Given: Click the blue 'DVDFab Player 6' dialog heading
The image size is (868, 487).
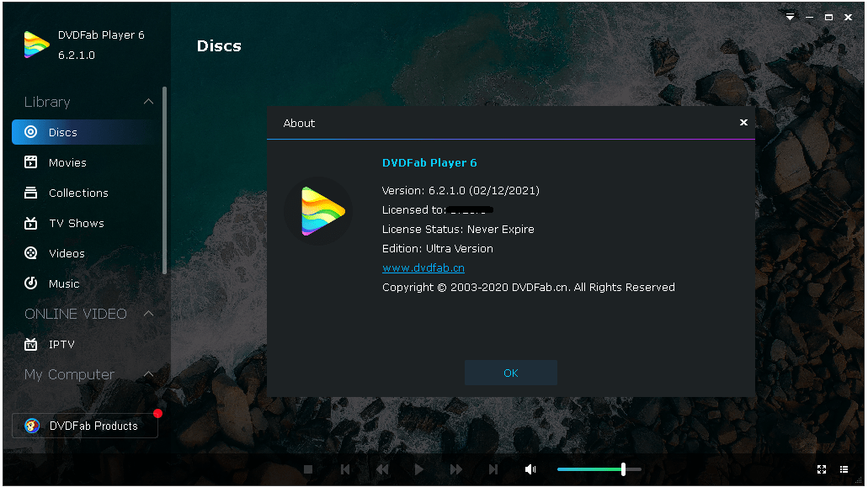Looking at the screenshot, I should point(429,163).
